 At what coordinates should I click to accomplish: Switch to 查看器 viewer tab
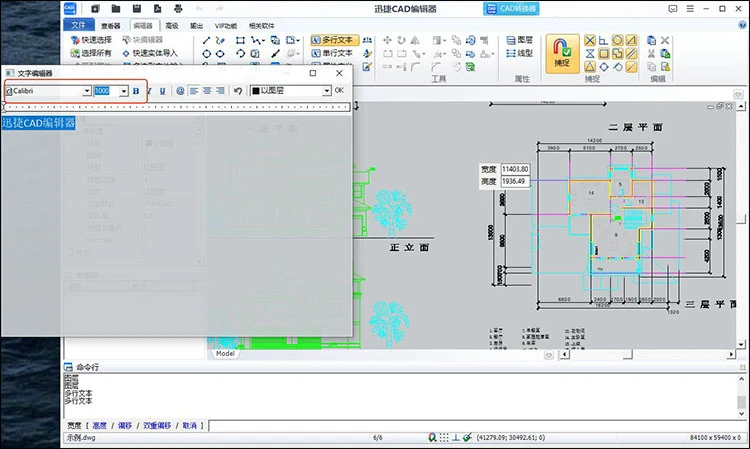click(110, 26)
